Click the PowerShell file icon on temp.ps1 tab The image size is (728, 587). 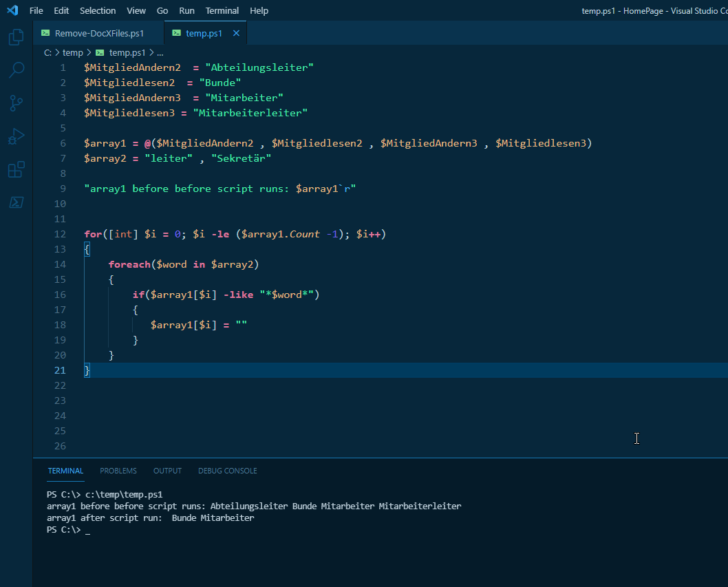coord(176,33)
